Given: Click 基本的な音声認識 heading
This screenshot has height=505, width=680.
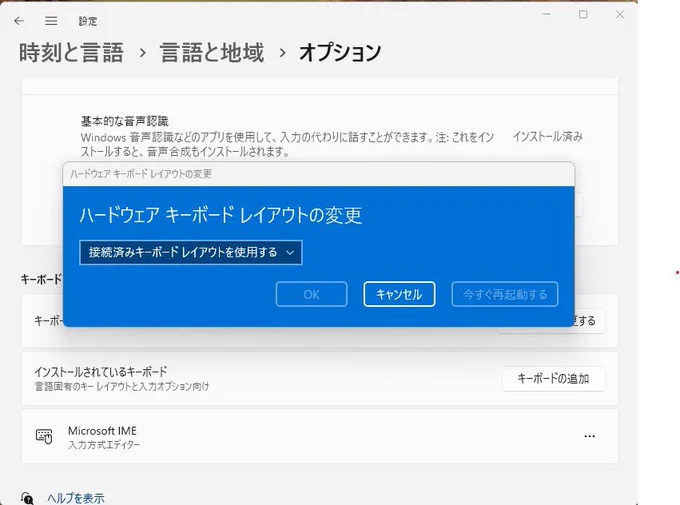Looking at the screenshot, I should pos(125,121).
